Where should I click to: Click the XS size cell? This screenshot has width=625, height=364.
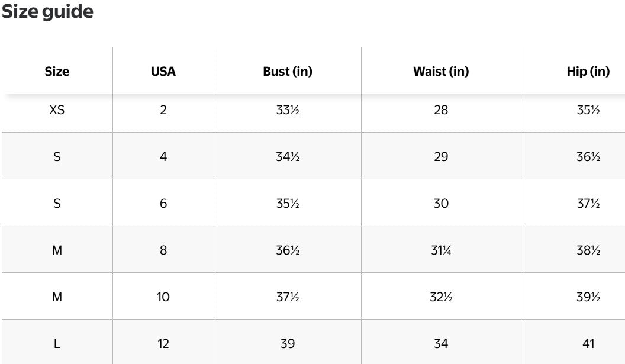pyautogui.click(x=57, y=109)
